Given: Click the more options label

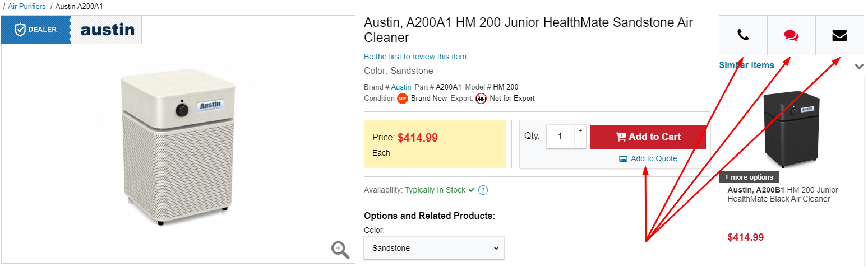Looking at the screenshot, I should [x=749, y=177].
